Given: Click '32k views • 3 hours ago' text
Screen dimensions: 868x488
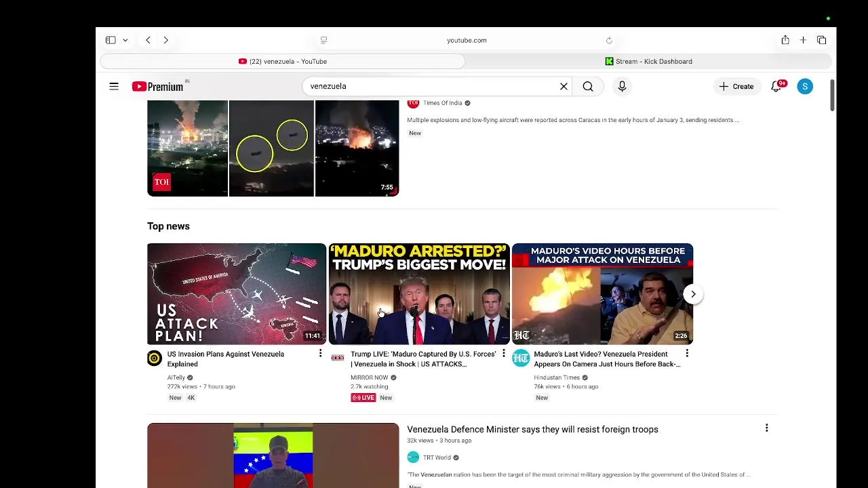Looking at the screenshot, I should [439, 441].
